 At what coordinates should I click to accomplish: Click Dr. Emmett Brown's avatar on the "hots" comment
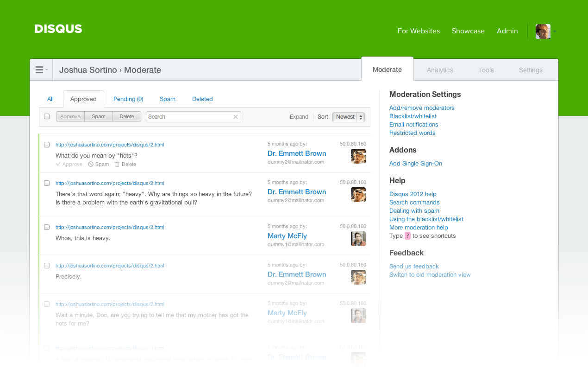(x=358, y=156)
